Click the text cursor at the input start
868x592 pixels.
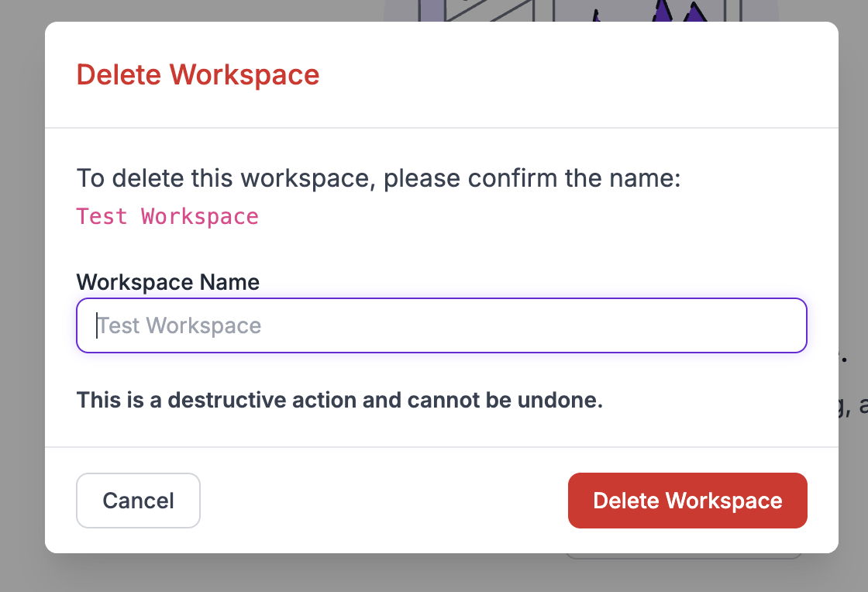97,325
